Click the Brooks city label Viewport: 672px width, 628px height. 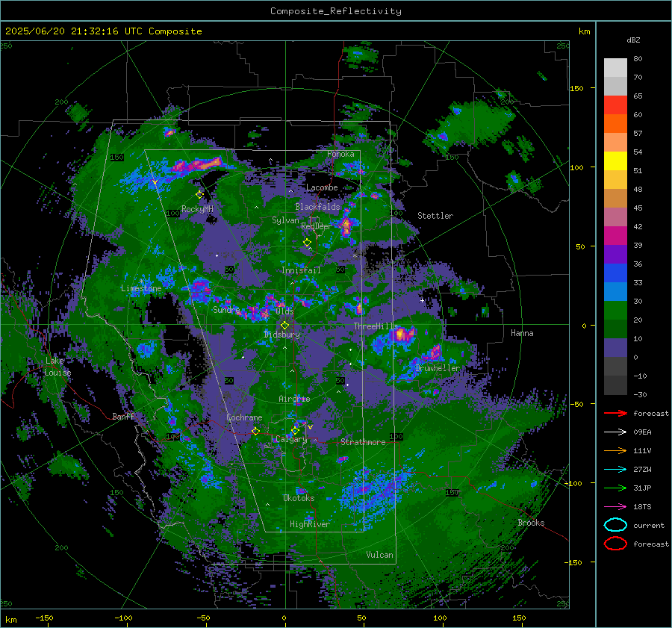pos(531,523)
